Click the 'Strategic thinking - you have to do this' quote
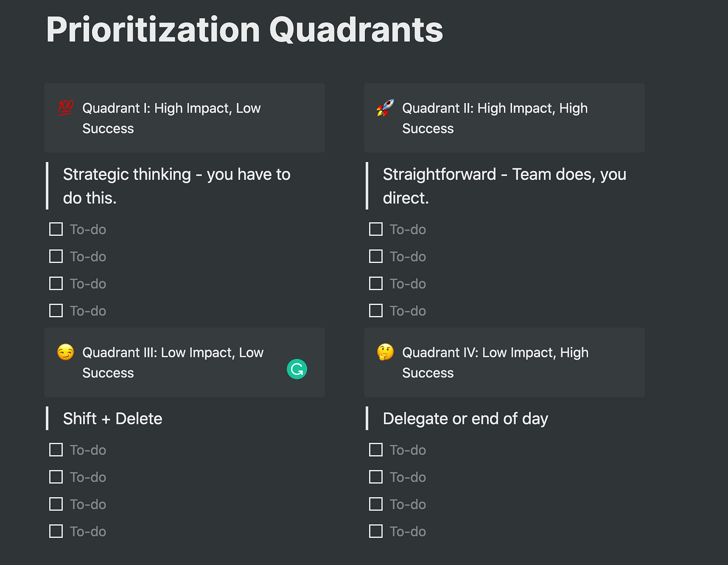Viewport: 728px width, 565px height. (x=176, y=186)
